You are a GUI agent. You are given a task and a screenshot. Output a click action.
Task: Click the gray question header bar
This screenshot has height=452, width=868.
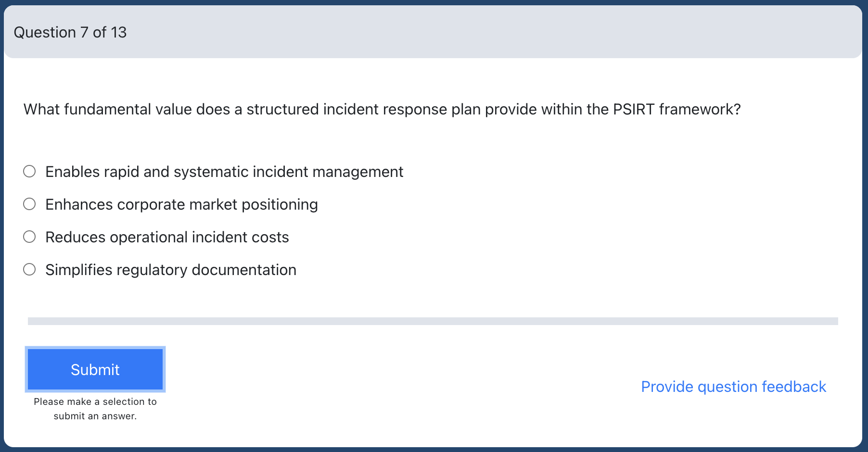[433, 32]
